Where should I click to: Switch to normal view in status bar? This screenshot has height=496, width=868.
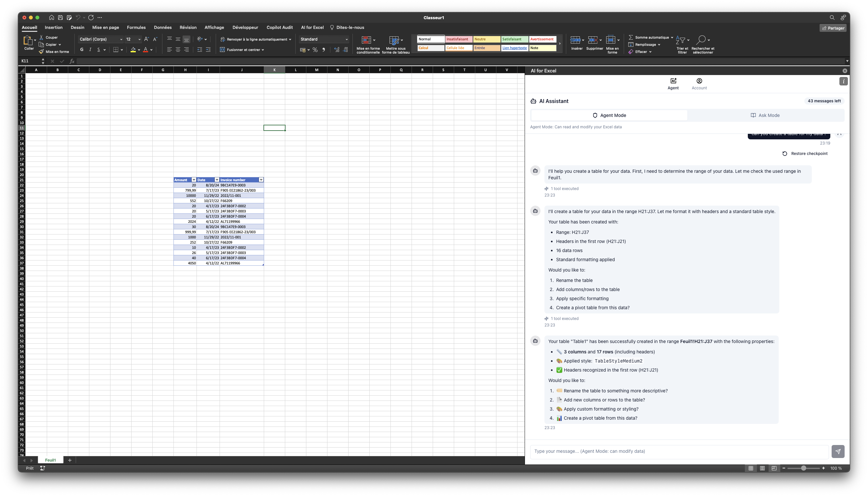click(751, 468)
